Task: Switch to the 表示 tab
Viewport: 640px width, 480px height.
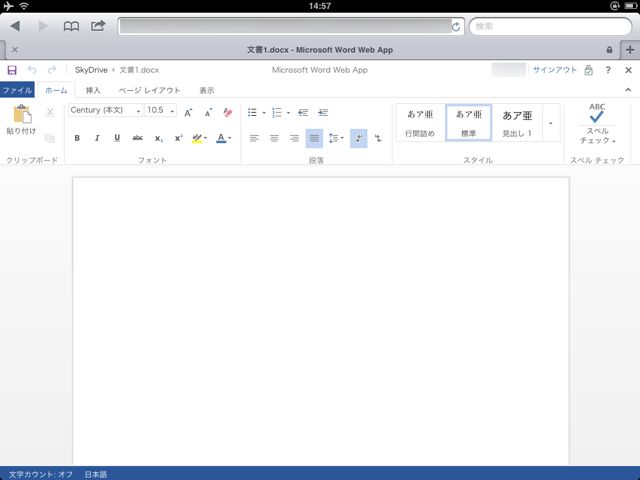Action: click(207, 90)
